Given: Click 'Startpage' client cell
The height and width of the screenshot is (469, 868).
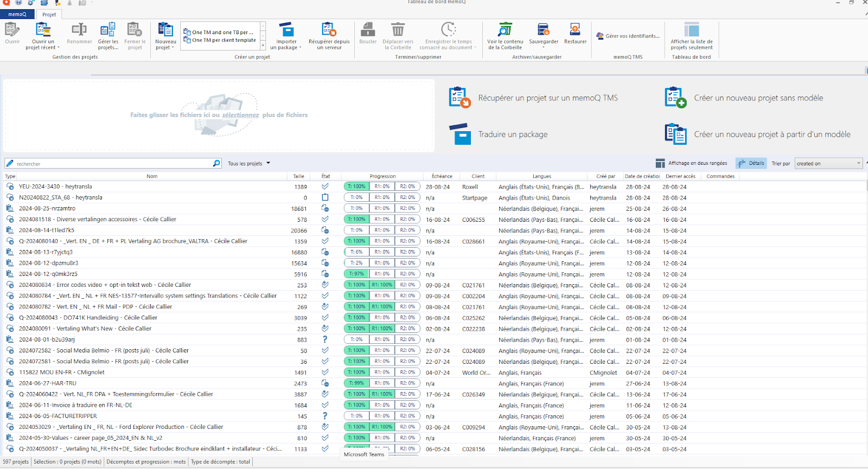Looking at the screenshot, I should click(x=475, y=198).
